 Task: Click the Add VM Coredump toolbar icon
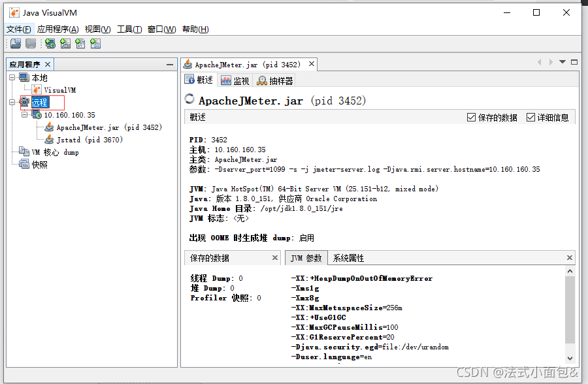click(80, 43)
